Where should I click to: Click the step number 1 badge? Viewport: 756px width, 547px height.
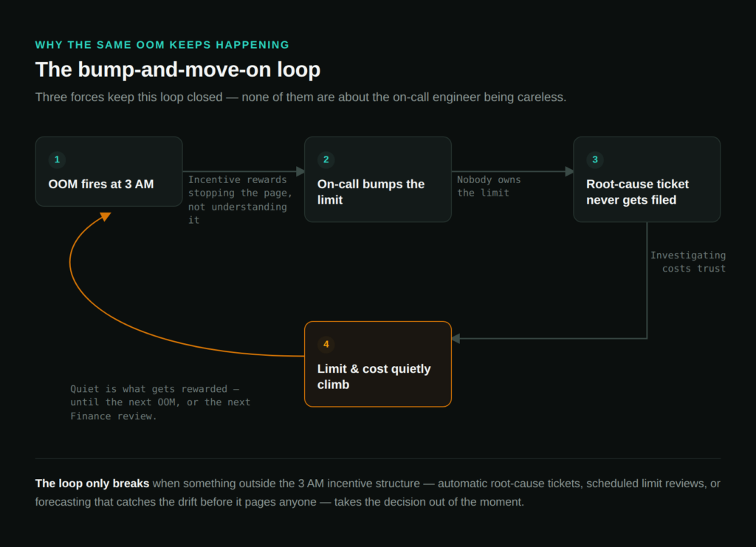pyautogui.click(x=57, y=159)
